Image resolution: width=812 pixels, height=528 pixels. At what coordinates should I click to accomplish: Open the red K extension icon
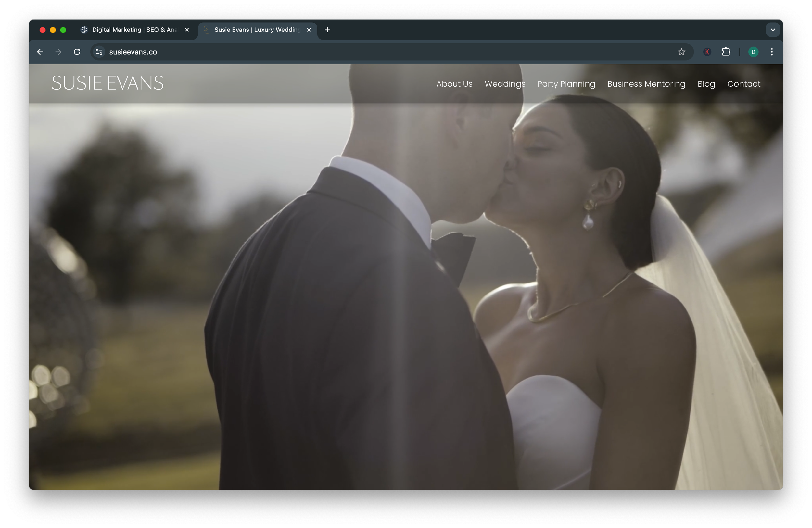pos(707,52)
